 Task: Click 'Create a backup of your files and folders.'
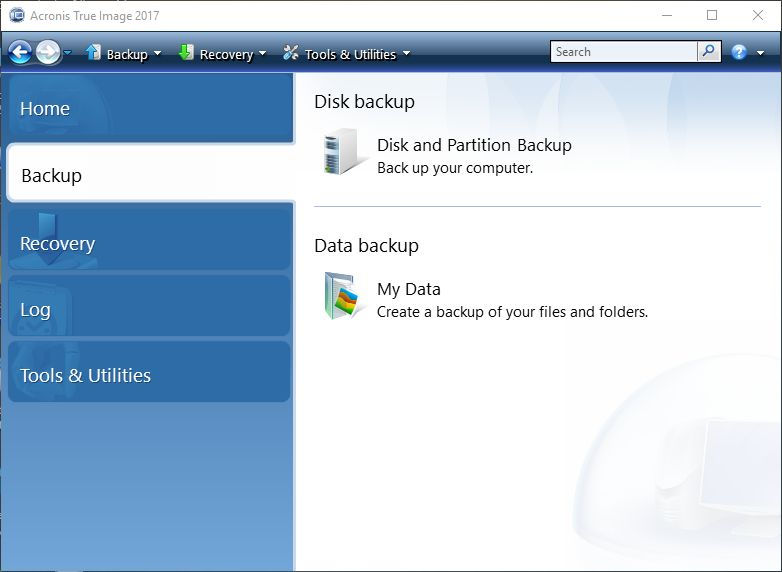[512, 312]
